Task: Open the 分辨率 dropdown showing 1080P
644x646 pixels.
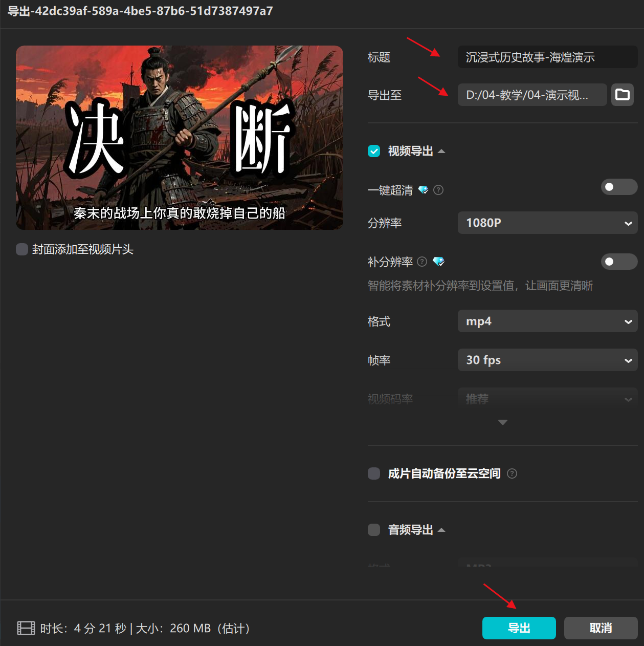Action: (x=547, y=223)
